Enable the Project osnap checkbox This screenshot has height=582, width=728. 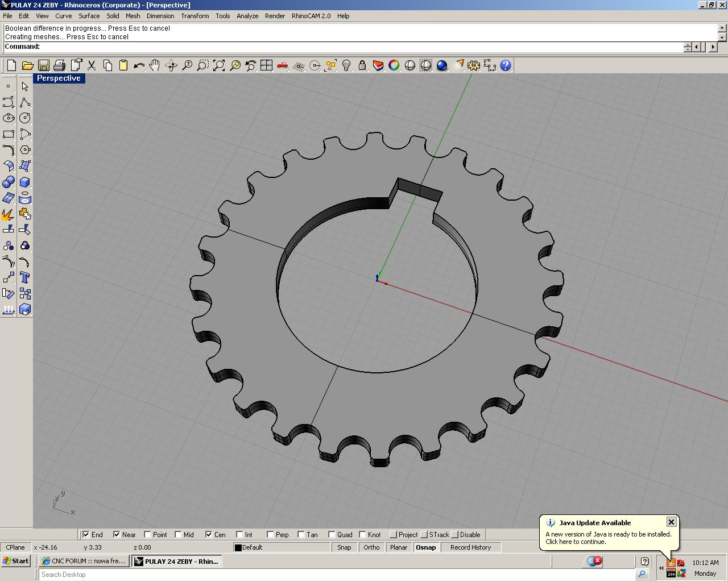tap(393, 534)
